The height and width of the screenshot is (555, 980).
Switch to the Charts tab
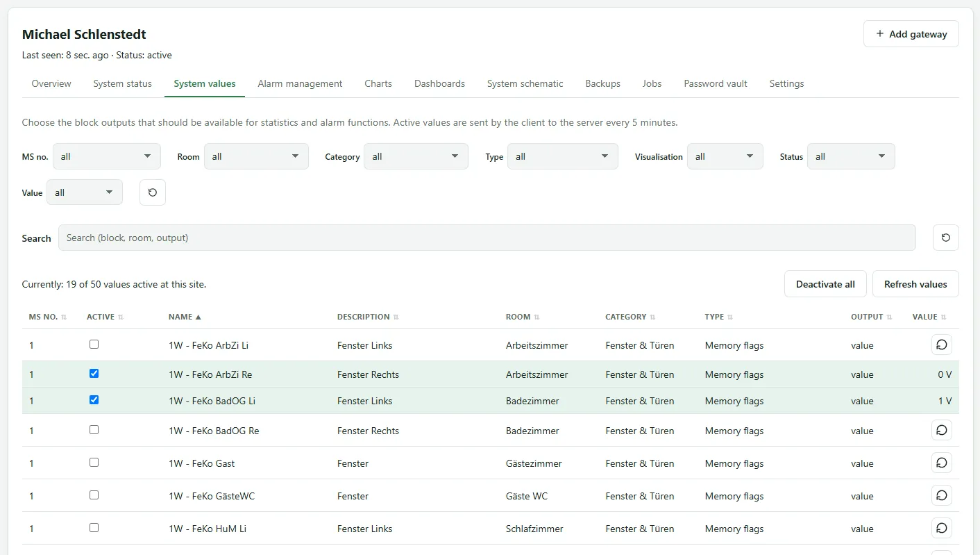(x=378, y=83)
